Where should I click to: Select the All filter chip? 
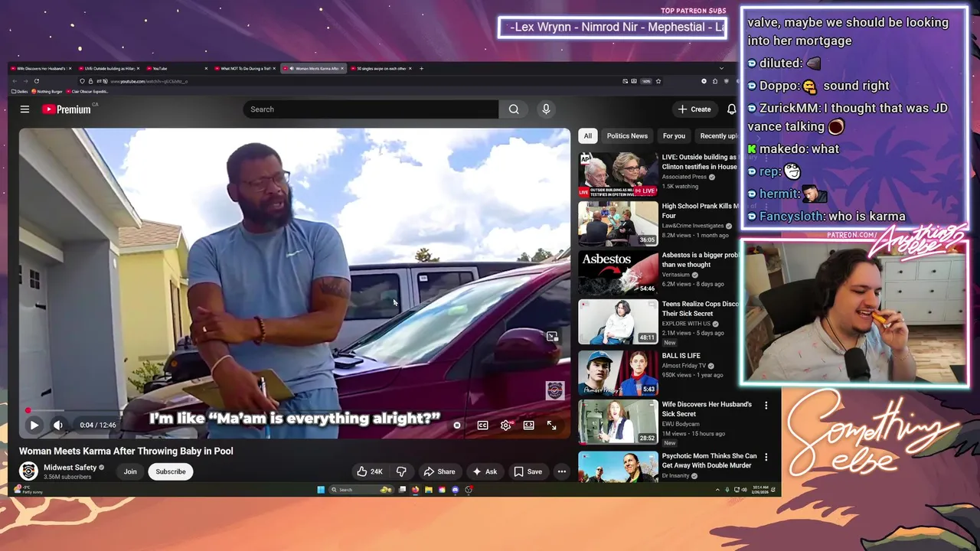pyautogui.click(x=587, y=136)
